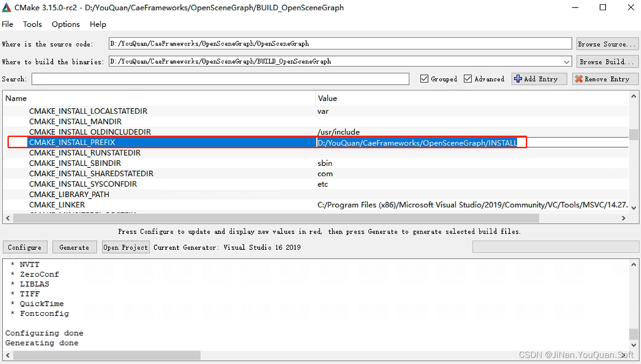This screenshot has height=364, width=641.
Task: Click the output log scrollbar up arrow
Action: click(x=634, y=264)
